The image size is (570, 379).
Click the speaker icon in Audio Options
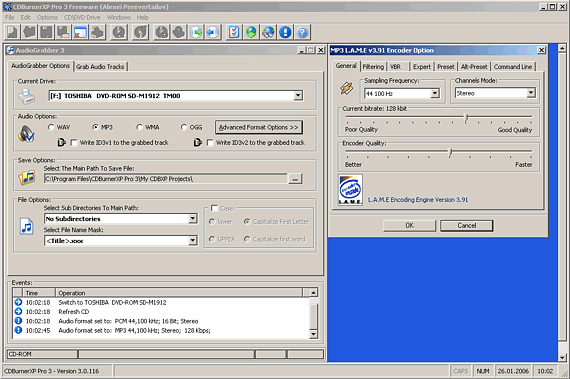(x=27, y=134)
